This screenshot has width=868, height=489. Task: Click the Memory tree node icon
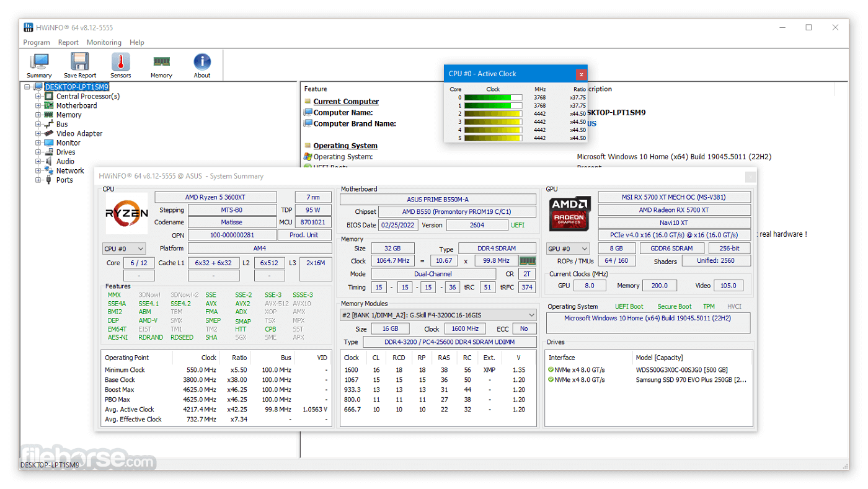click(49, 115)
